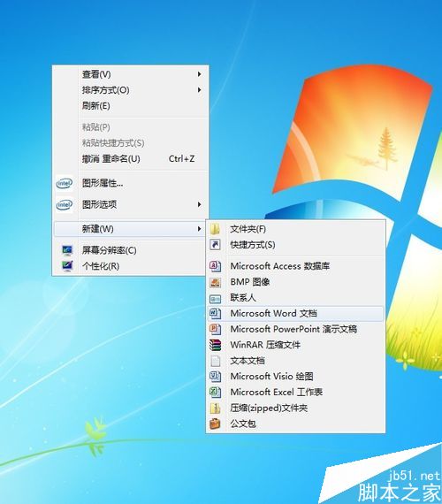Create new BMP 图像 file
Image resolution: width=442 pixels, height=504 pixels.
click(295, 282)
